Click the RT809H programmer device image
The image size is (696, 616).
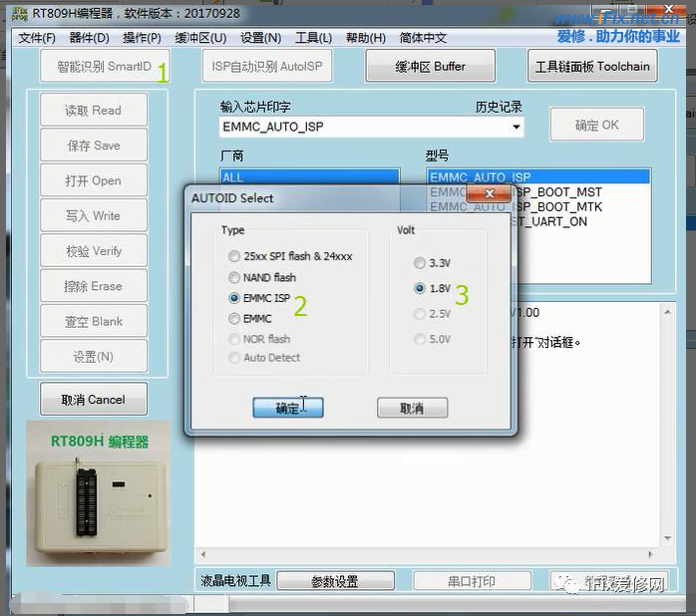[98, 493]
